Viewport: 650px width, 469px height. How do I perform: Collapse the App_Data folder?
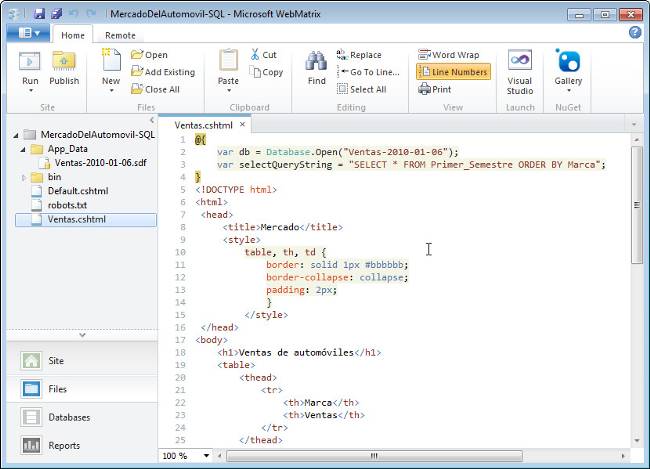tap(23, 149)
